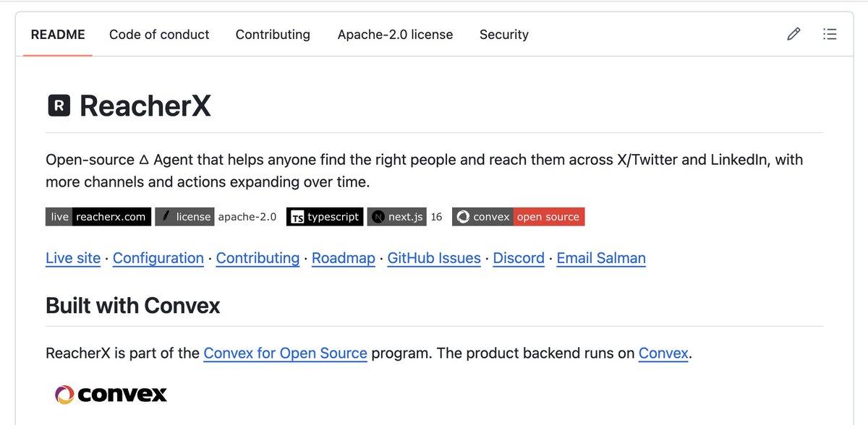Follow the Contributing link under the badges

click(x=258, y=258)
